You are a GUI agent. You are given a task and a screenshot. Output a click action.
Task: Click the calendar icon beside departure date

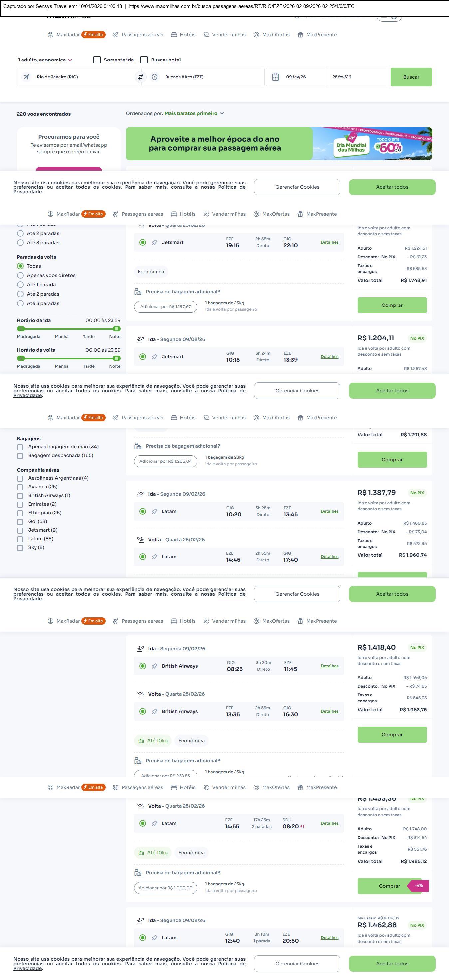pos(275,77)
